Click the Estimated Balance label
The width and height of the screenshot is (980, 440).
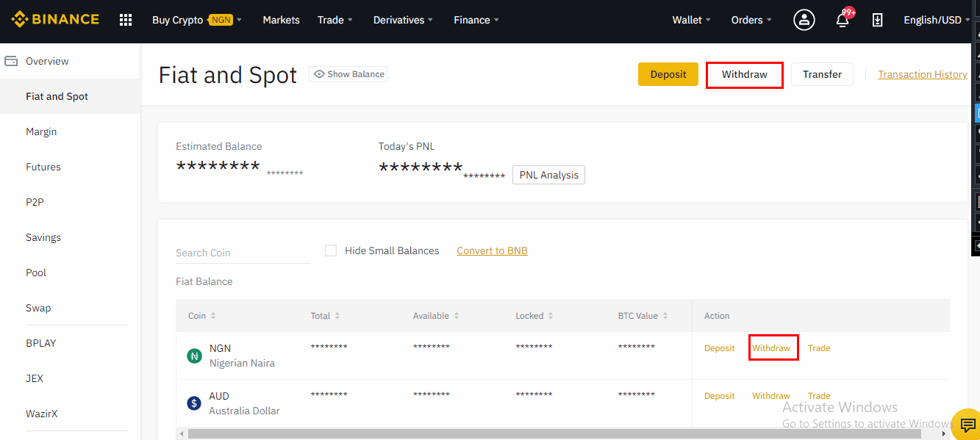[218, 146]
